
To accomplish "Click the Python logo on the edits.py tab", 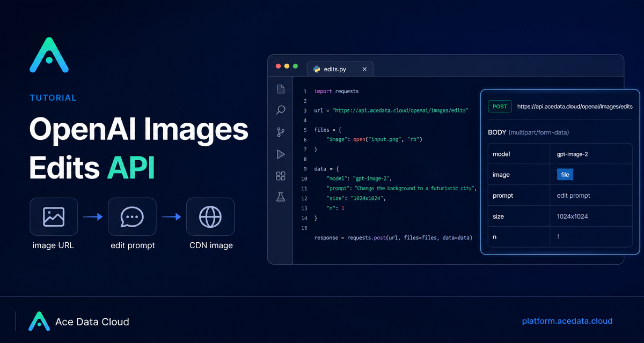I will [x=317, y=69].
